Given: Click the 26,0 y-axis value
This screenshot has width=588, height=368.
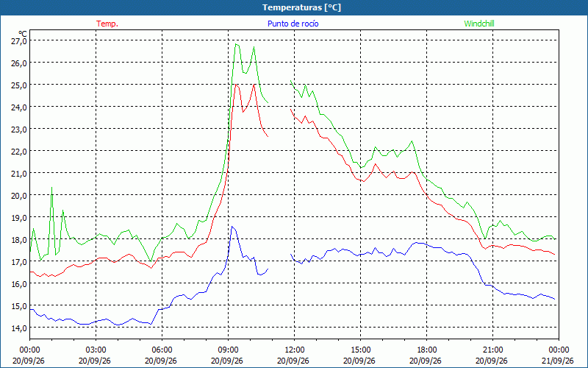Looking at the screenshot, I should tap(19, 63).
